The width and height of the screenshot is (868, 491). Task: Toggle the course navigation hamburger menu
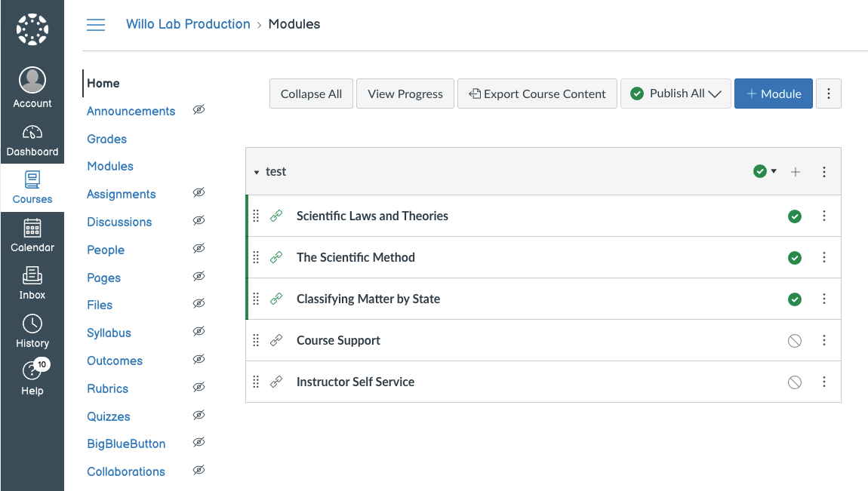[x=96, y=24]
